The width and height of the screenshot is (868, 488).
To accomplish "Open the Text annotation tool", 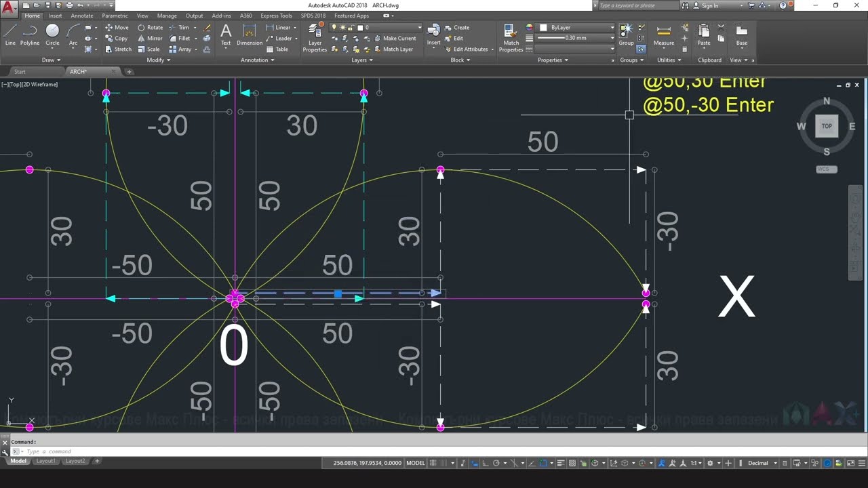I will tap(226, 35).
